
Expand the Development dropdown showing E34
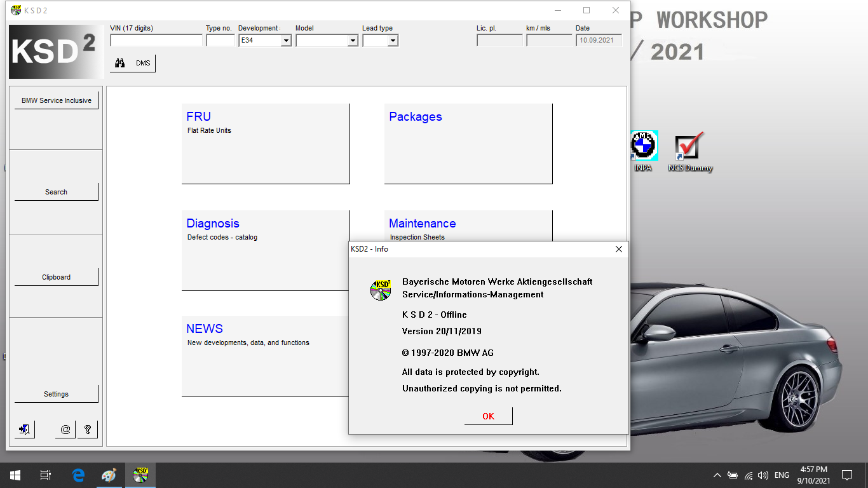286,41
